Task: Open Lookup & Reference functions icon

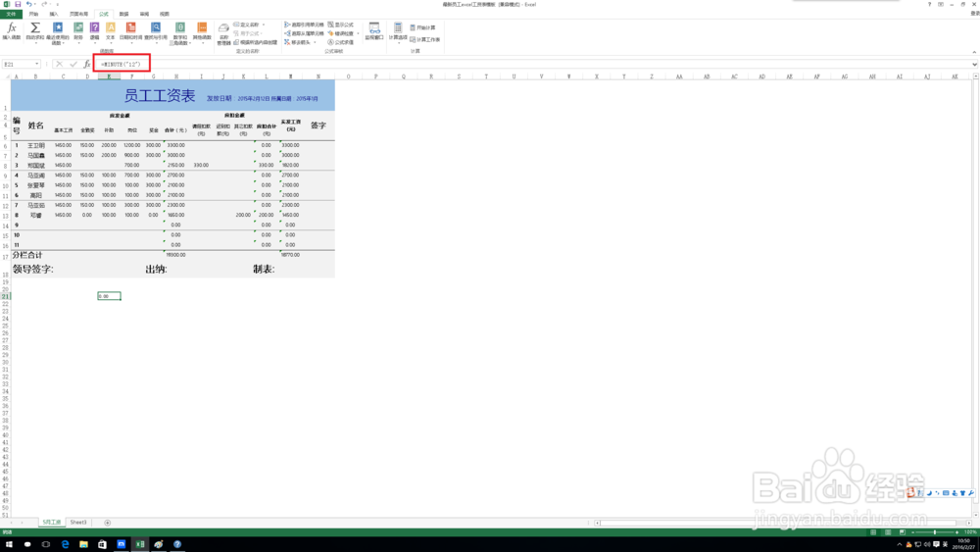Action: point(156,31)
